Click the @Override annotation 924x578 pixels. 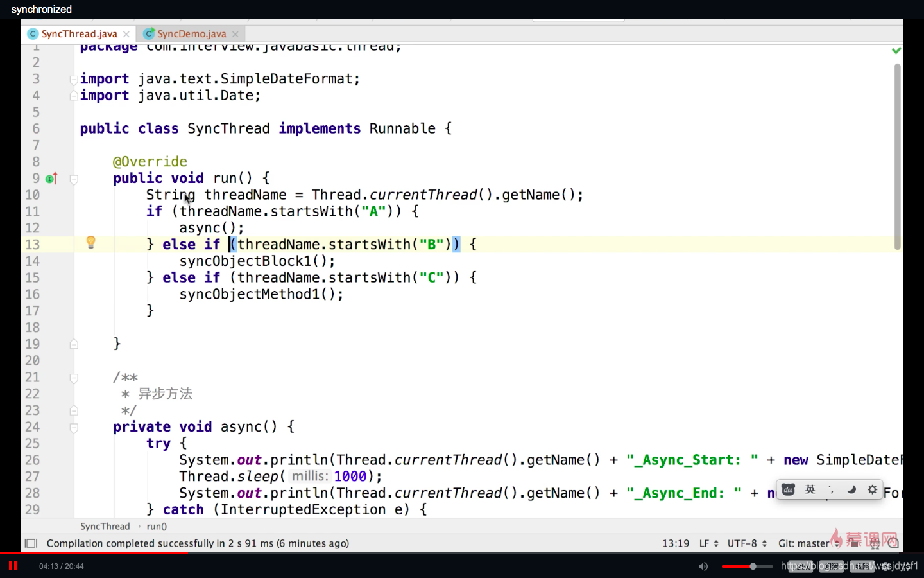(x=150, y=162)
